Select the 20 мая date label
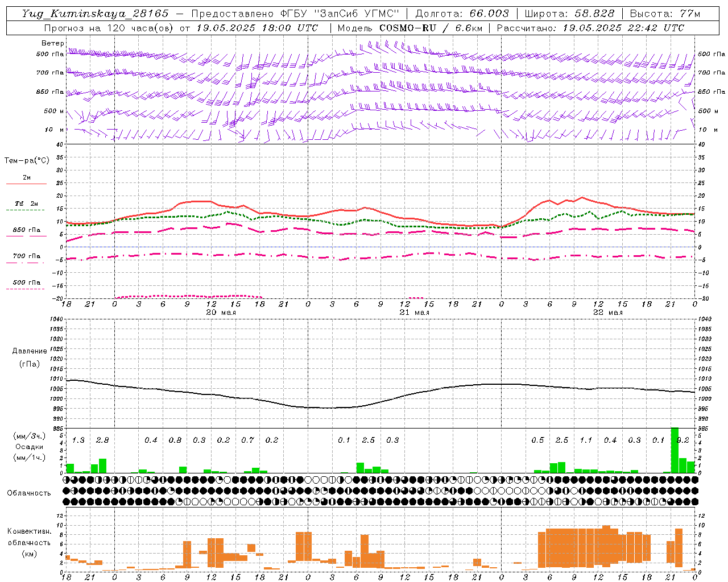 coord(221,313)
